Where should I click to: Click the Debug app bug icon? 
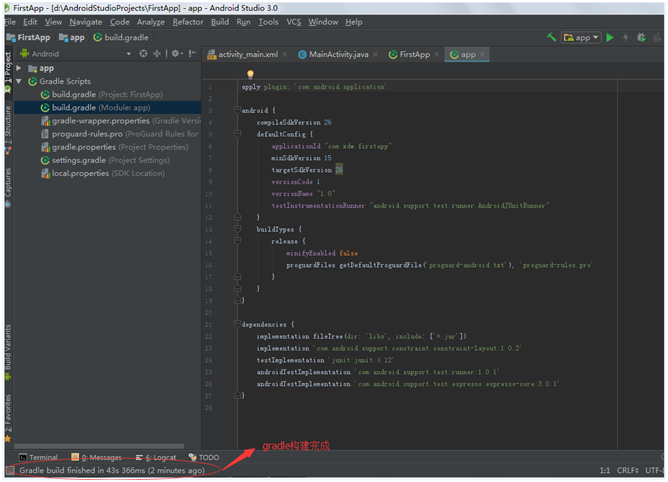[x=641, y=37]
